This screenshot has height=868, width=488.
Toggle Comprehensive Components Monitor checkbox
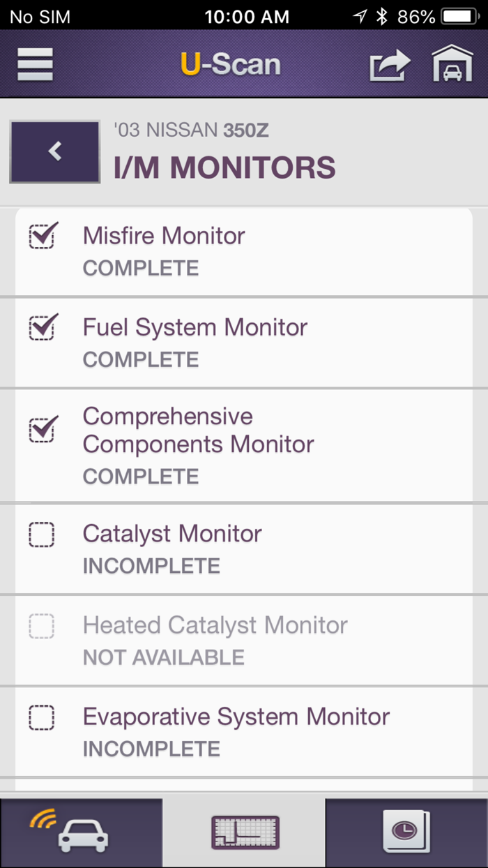[43, 430]
